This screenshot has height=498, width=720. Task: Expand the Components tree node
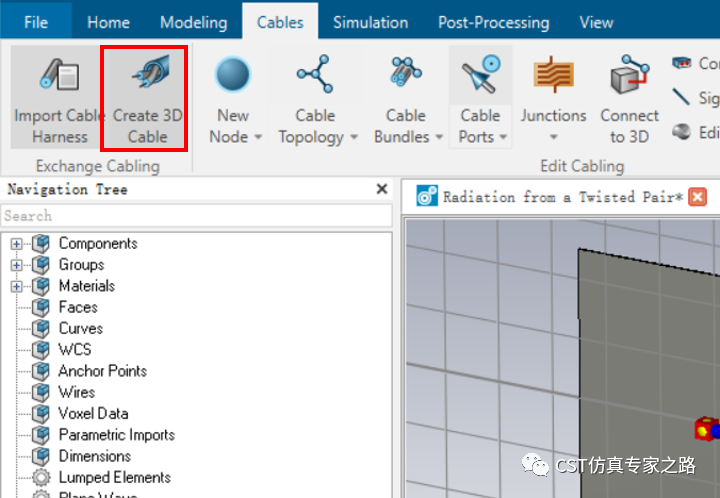tap(16, 244)
